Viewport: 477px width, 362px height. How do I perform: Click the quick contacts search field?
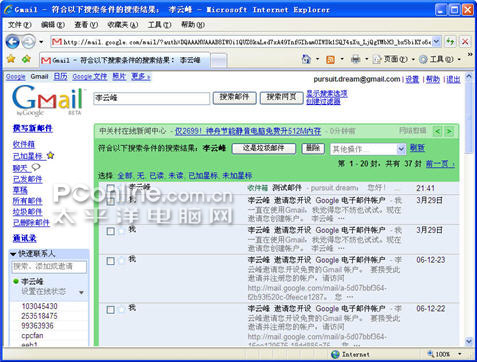pyautogui.click(x=49, y=267)
